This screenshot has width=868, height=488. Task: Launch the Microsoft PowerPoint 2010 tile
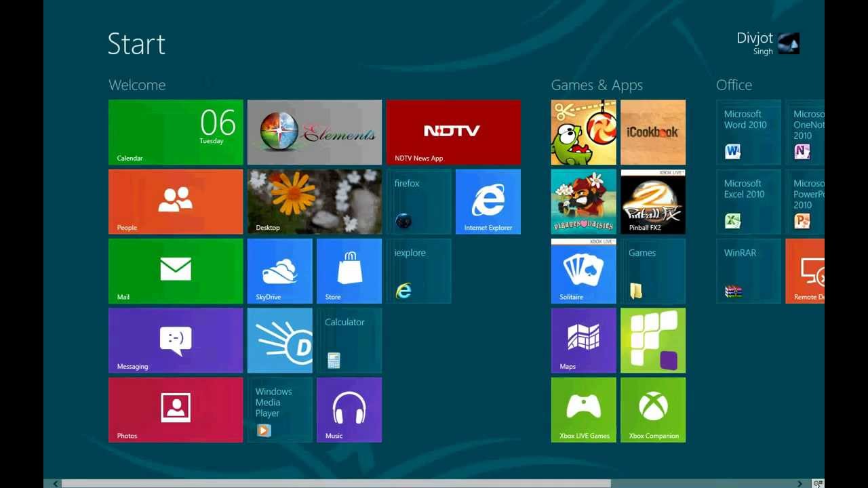806,202
